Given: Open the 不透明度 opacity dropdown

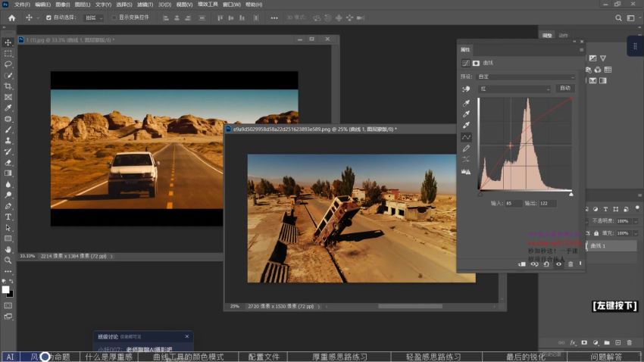Looking at the screenshot, I should pos(636,221).
